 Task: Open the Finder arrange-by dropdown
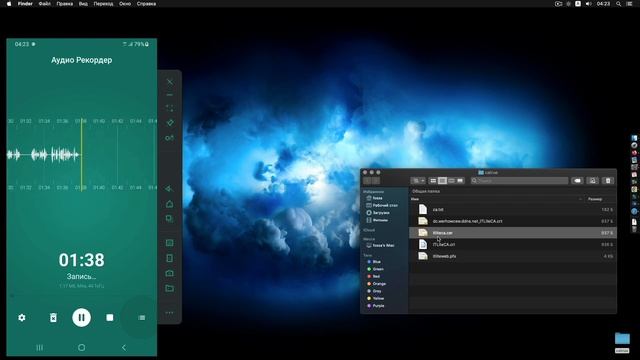(418, 180)
